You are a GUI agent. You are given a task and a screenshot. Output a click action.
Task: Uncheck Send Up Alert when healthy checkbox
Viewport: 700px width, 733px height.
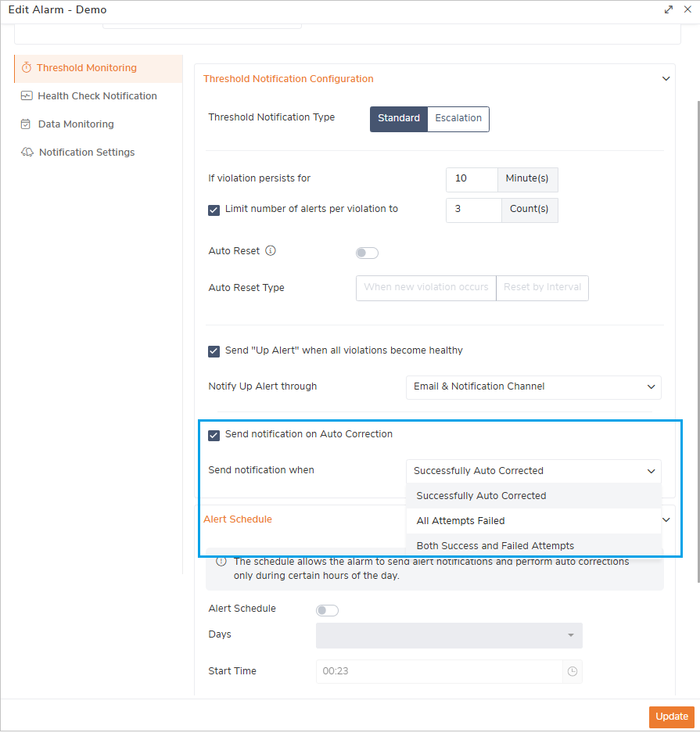(x=214, y=351)
